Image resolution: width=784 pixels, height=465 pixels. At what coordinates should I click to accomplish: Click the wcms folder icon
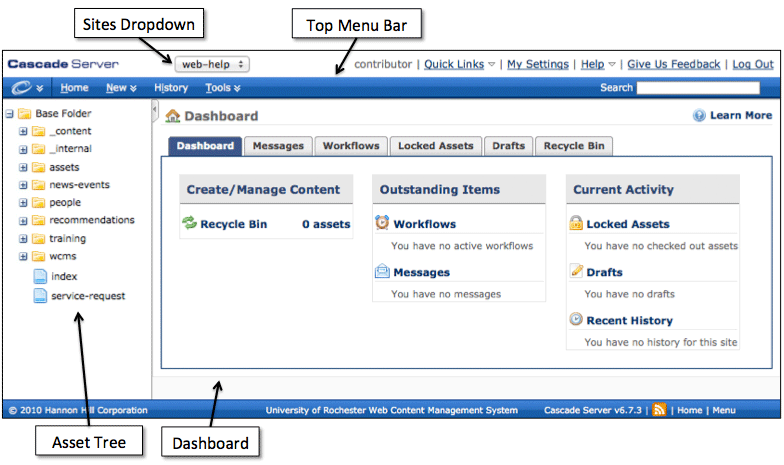click(38, 256)
